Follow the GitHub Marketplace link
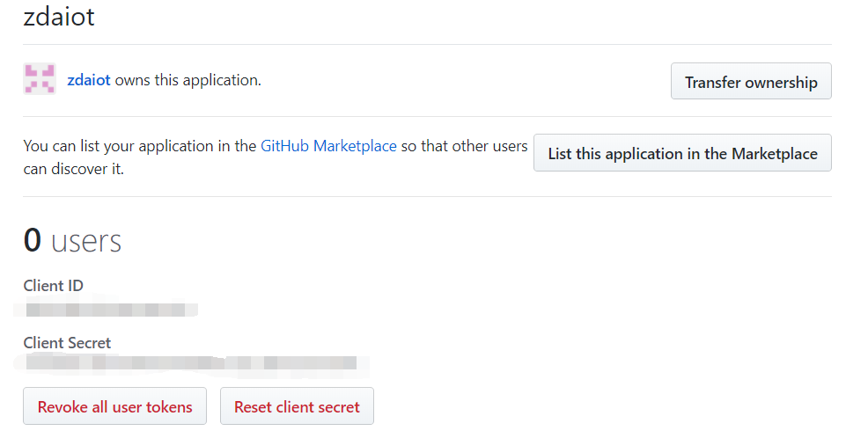 (328, 146)
